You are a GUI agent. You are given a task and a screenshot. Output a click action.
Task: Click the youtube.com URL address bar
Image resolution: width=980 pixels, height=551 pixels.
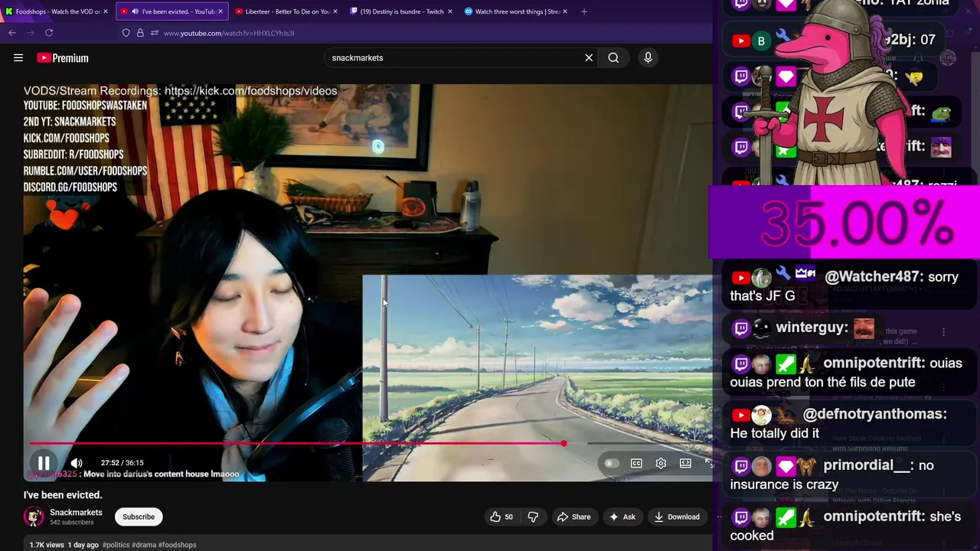click(229, 33)
